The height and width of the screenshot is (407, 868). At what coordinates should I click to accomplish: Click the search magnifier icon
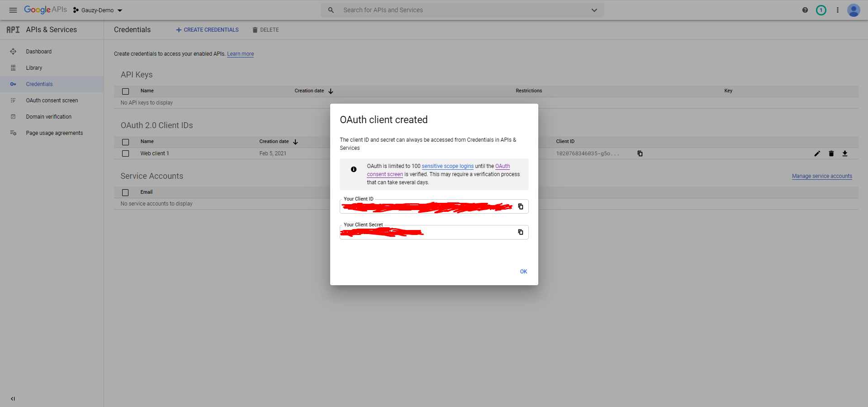pyautogui.click(x=331, y=10)
